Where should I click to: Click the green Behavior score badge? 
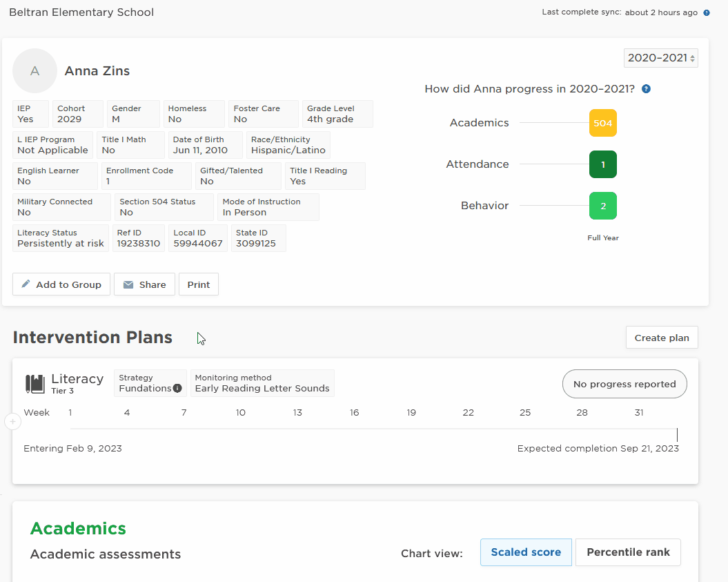point(602,206)
